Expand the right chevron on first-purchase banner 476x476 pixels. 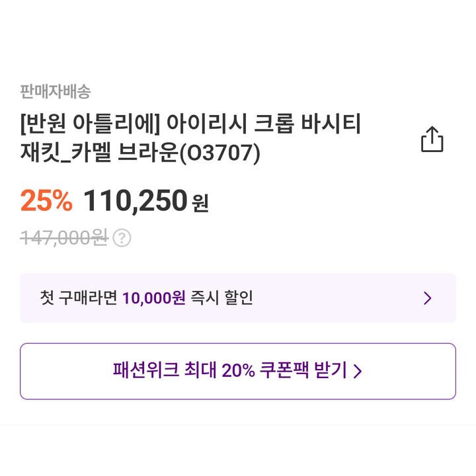click(428, 298)
